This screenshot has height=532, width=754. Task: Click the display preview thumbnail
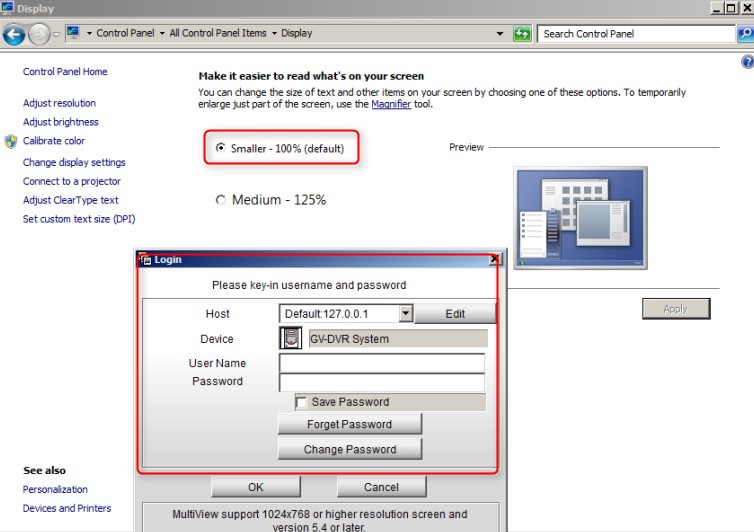coord(580,218)
